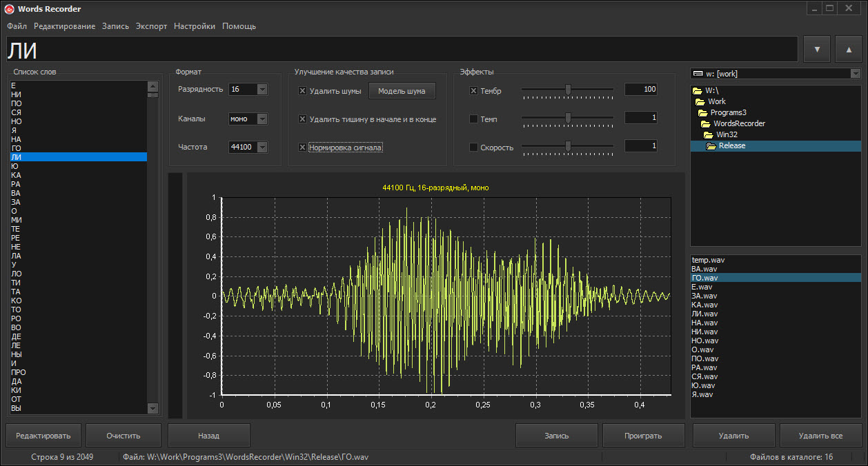Enable the Скорость effect checkbox
The height and width of the screenshot is (466, 868).
[473, 148]
